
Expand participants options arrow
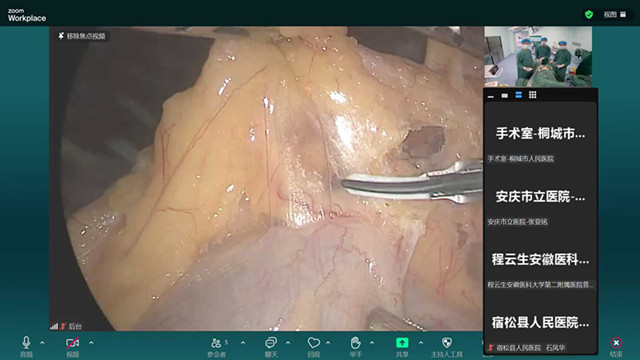pos(243,343)
